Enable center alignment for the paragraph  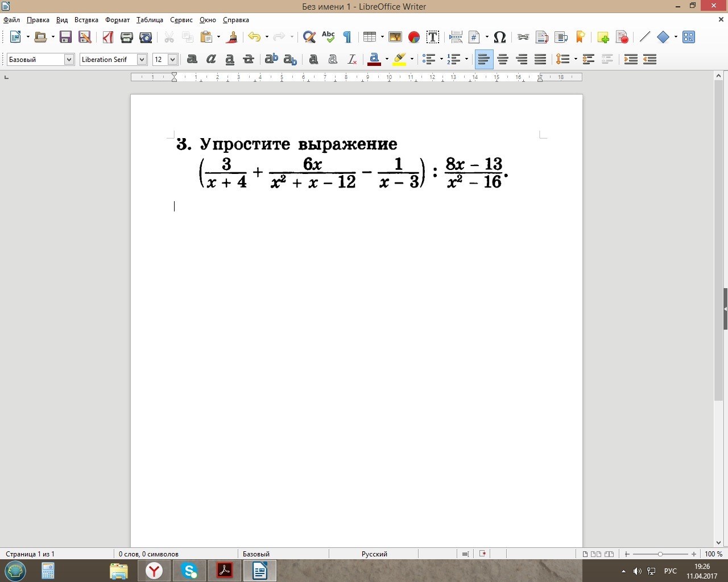tap(503, 59)
